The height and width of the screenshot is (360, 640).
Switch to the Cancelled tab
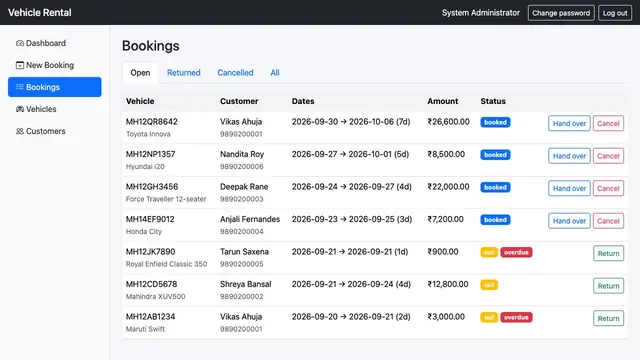click(235, 73)
